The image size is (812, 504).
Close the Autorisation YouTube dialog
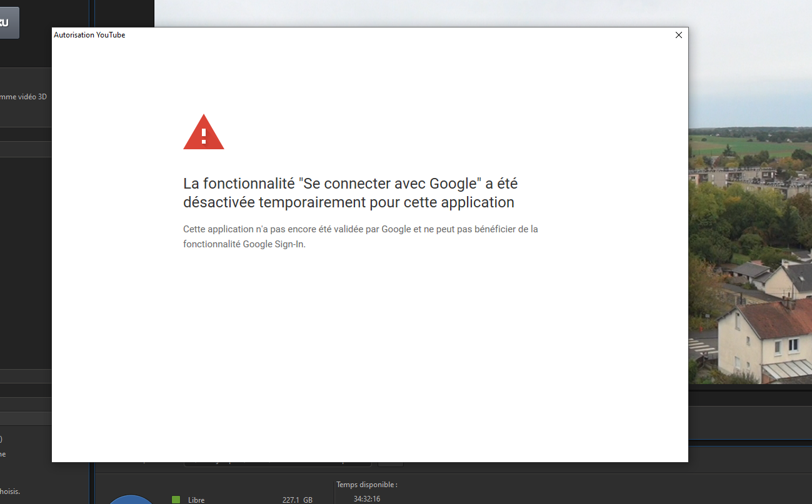point(678,35)
